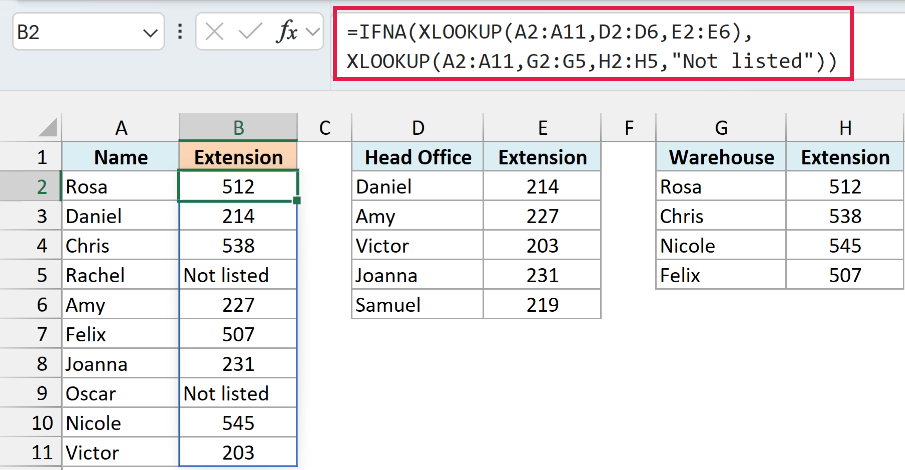Select cell B2 showing 512
Screen dimensions: 905x470
238,186
